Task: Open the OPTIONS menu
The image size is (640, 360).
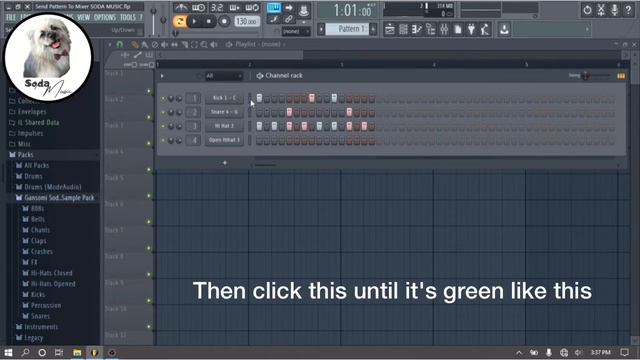Action: pos(105,17)
